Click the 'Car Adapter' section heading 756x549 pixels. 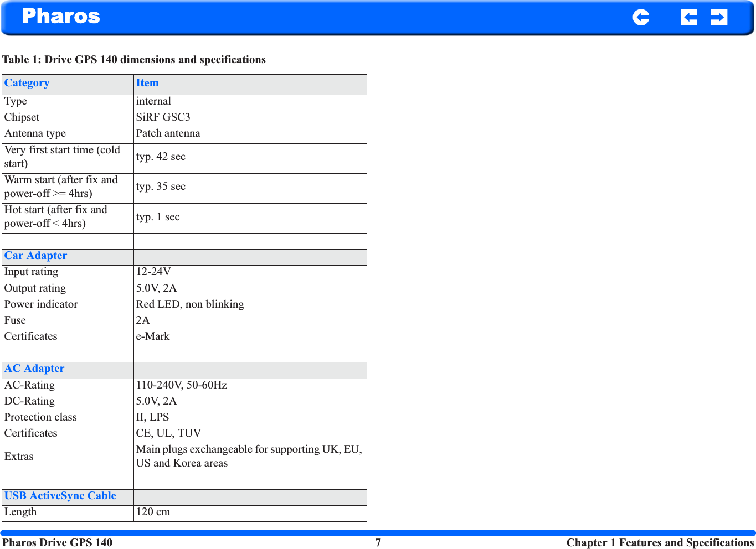coord(36,256)
